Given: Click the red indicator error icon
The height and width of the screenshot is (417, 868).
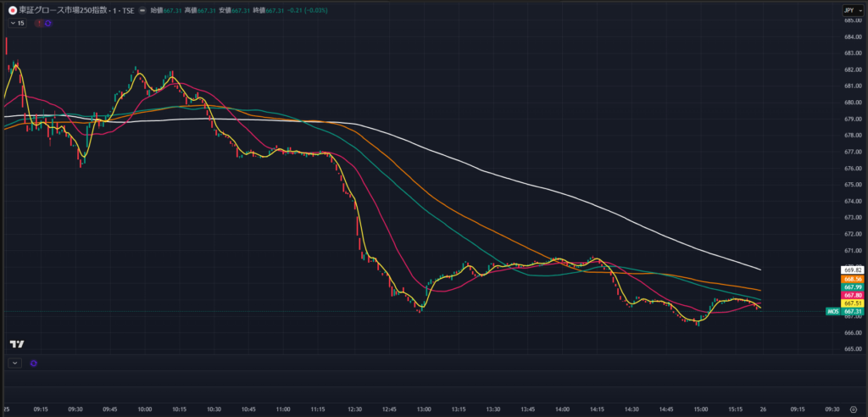Looking at the screenshot, I should pyautogui.click(x=38, y=23).
